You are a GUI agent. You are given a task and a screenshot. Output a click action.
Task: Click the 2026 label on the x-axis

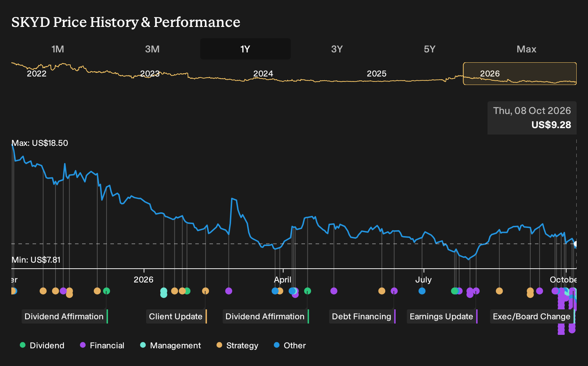coord(144,280)
